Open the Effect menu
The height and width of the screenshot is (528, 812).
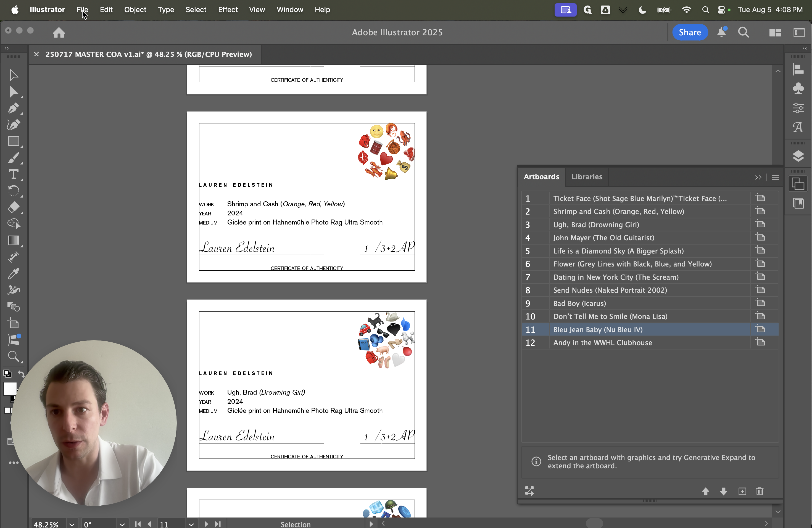[x=228, y=10]
